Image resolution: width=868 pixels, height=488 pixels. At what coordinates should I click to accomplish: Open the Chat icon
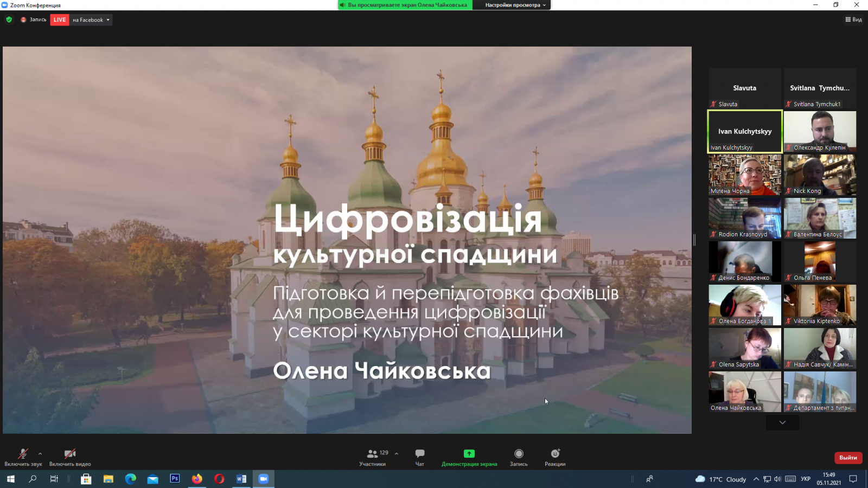coord(420,454)
